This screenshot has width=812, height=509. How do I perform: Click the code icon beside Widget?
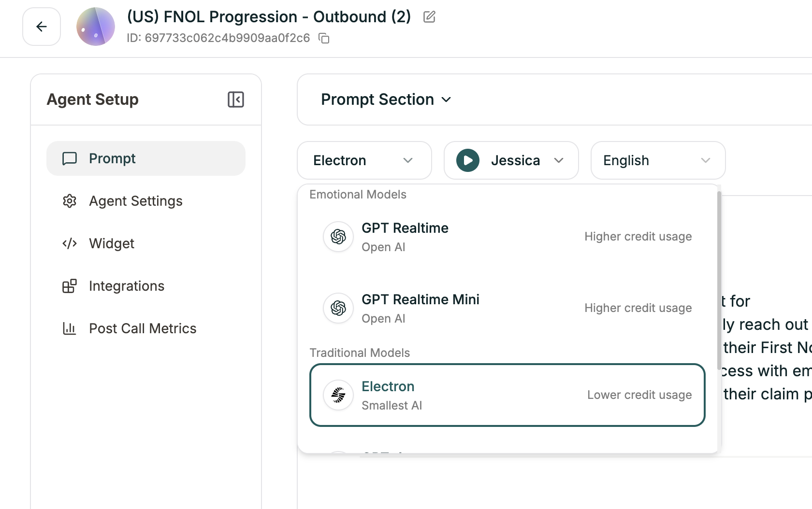point(70,244)
